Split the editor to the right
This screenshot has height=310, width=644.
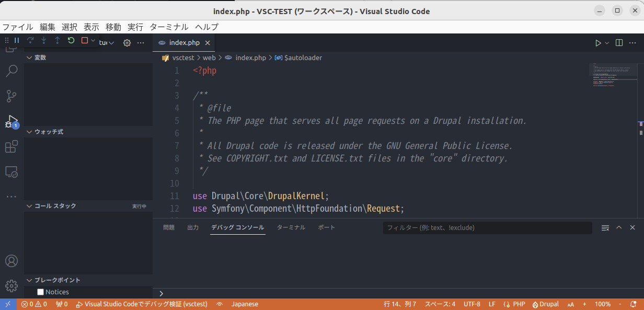pyautogui.click(x=619, y=43)
